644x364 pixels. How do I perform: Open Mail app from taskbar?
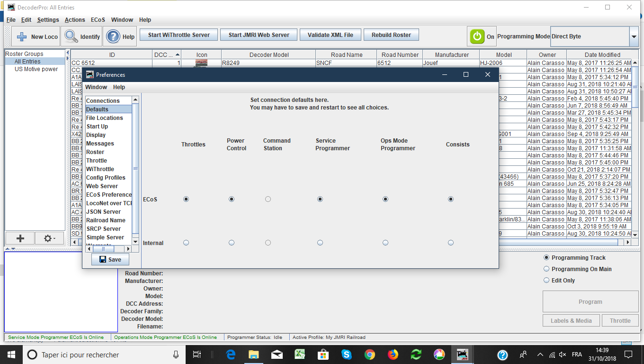(x=277, y=354)
